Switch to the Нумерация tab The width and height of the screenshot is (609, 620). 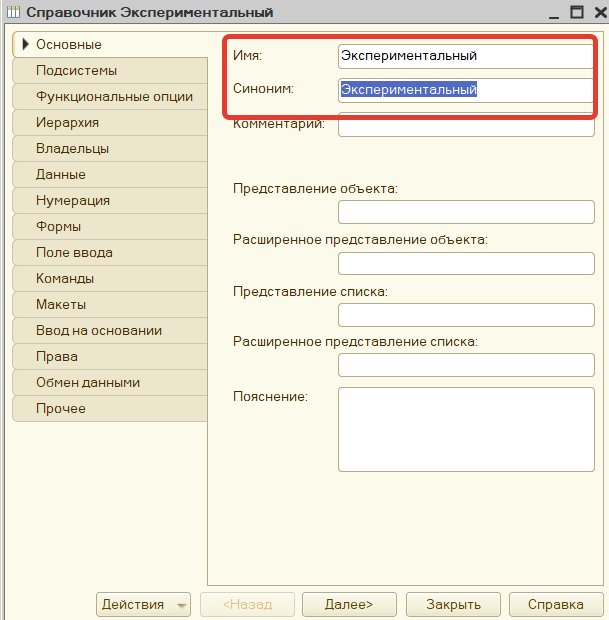click(110, 200)
